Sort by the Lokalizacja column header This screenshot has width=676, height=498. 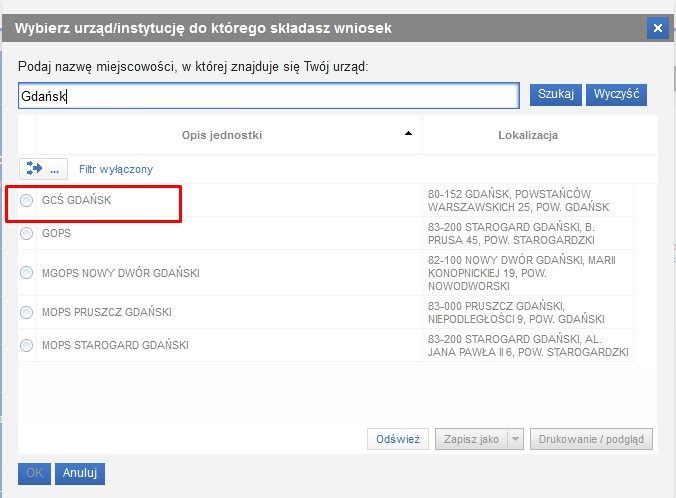[527, 134]
